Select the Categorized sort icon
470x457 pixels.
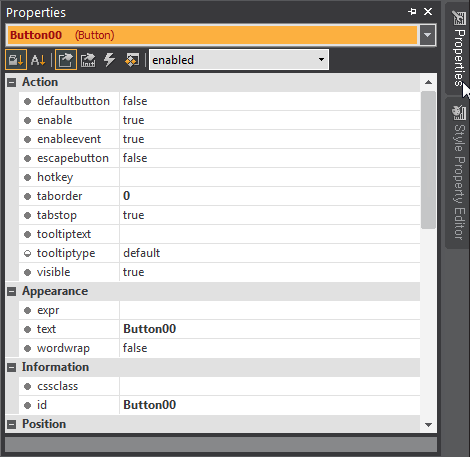[16, 60]
